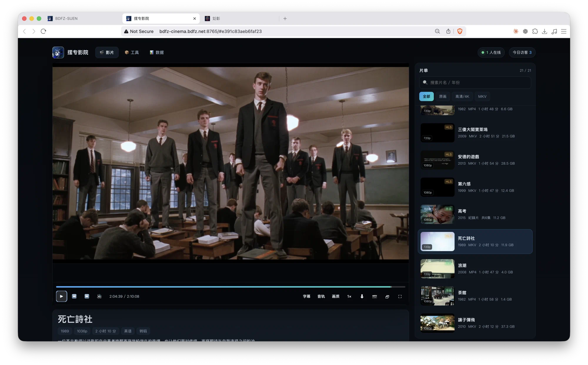This screenshot has height=365, width=588.
Task: Toggle fullscreen mode icon
Action: [400, 296]
